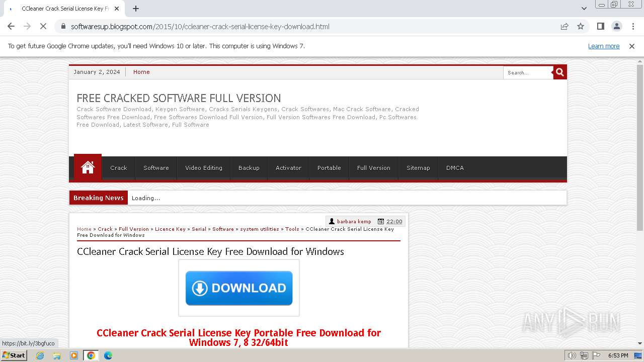Image resolution: width=644 pixels, height=362 pixels.
Task: Open the Chrome profile avatar
Action: coord(617,26)
